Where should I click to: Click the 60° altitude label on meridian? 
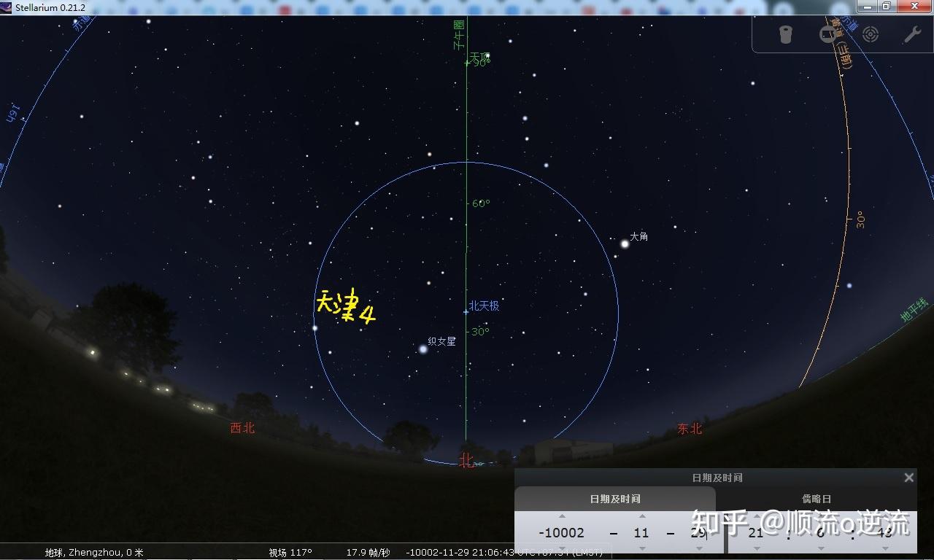[481, 203]
